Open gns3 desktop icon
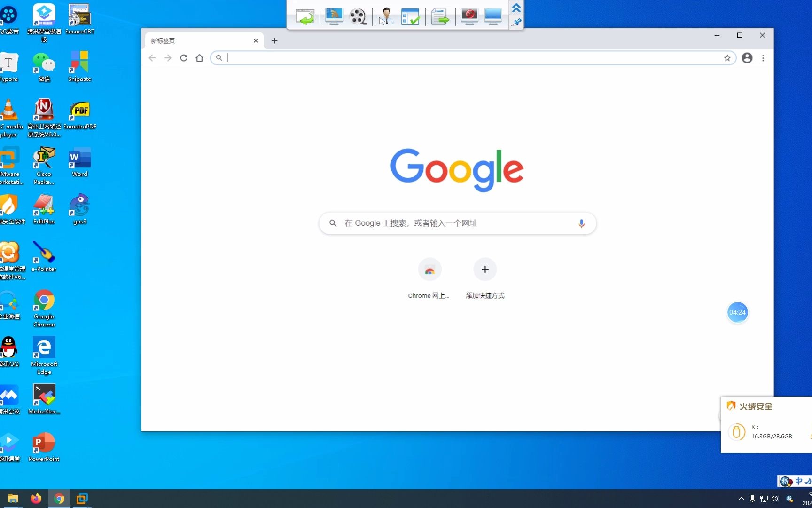This screenshot has width=812, height=508. [79, 209]
